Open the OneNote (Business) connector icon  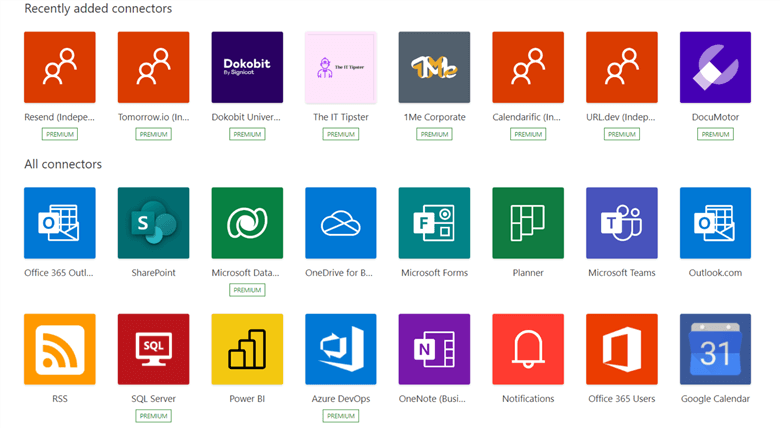point(434,349)
